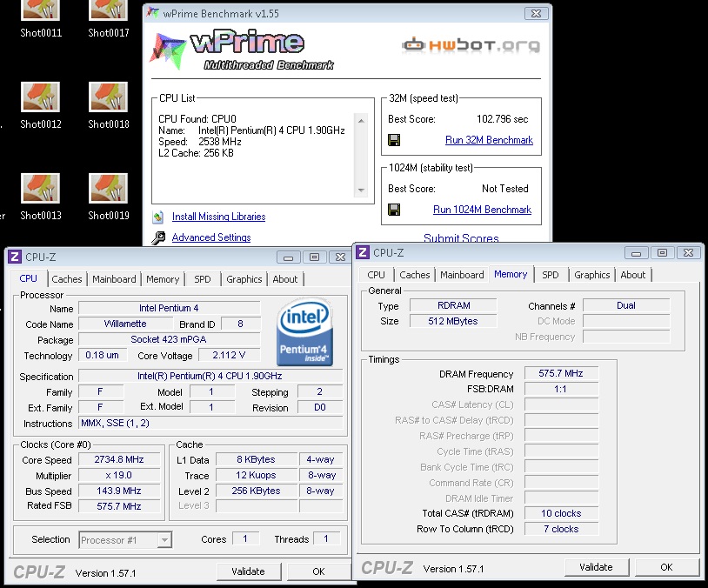Switch to SPD tab in left CPU-Z
The width and height of the screenshot is (708, 588).
pyautogui.click(x=203, y=279)
